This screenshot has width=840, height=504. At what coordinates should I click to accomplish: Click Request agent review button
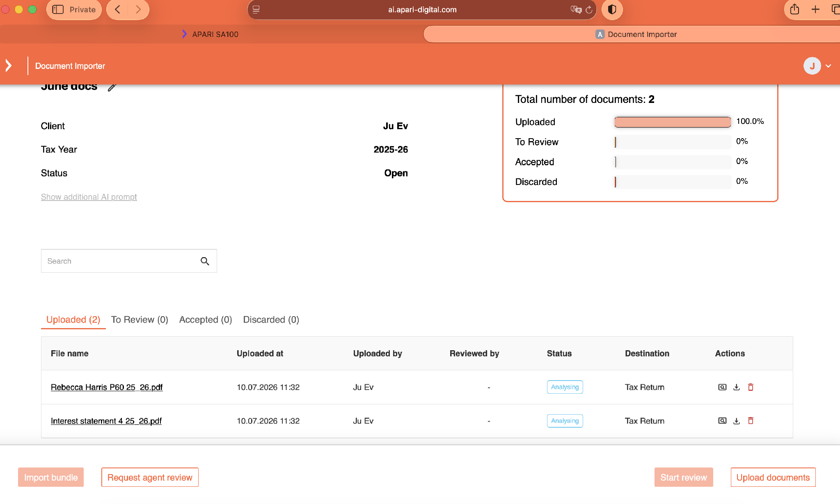150,477
